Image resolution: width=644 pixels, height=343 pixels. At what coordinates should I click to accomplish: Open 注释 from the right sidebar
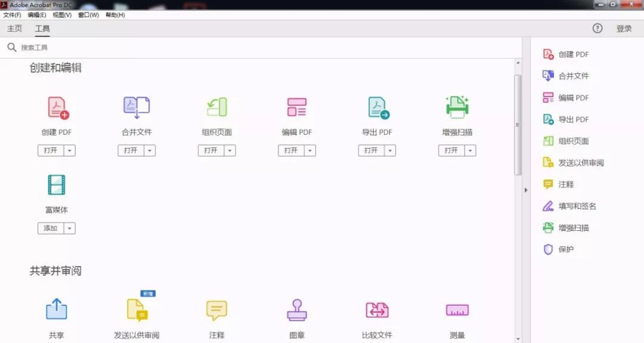pos(559,184)
